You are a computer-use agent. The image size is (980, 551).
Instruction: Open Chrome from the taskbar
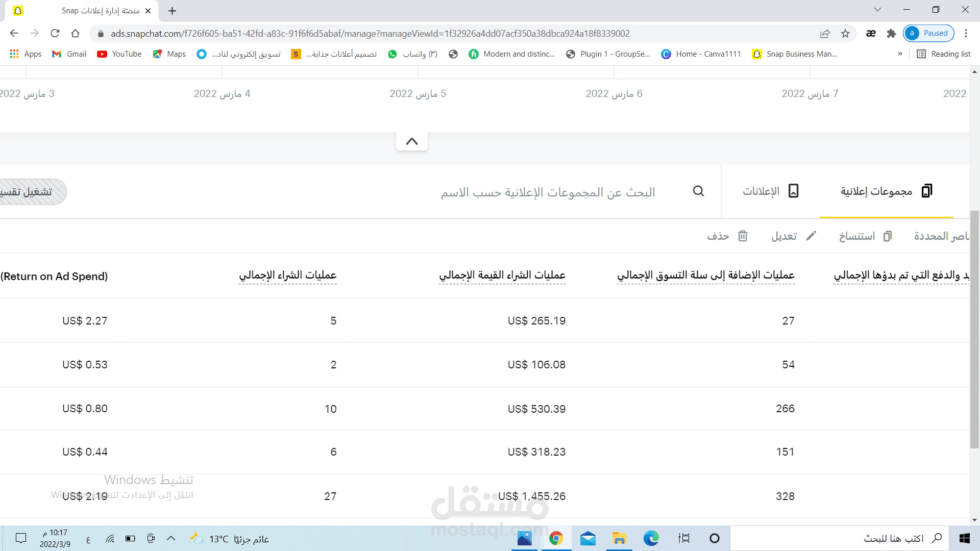[x=556, y=538]
